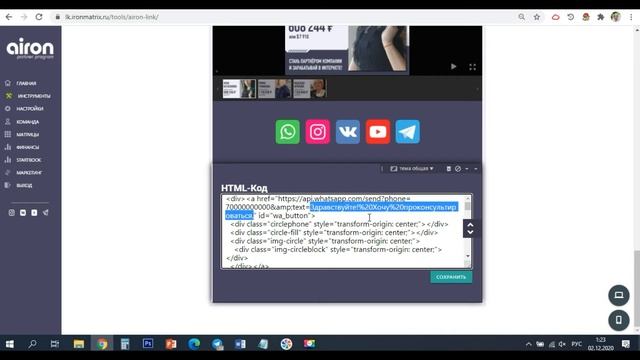Switch to mobile preview round button
This screenshot has height=360, width=640.
pyautogui.click(x=619, y=320)
